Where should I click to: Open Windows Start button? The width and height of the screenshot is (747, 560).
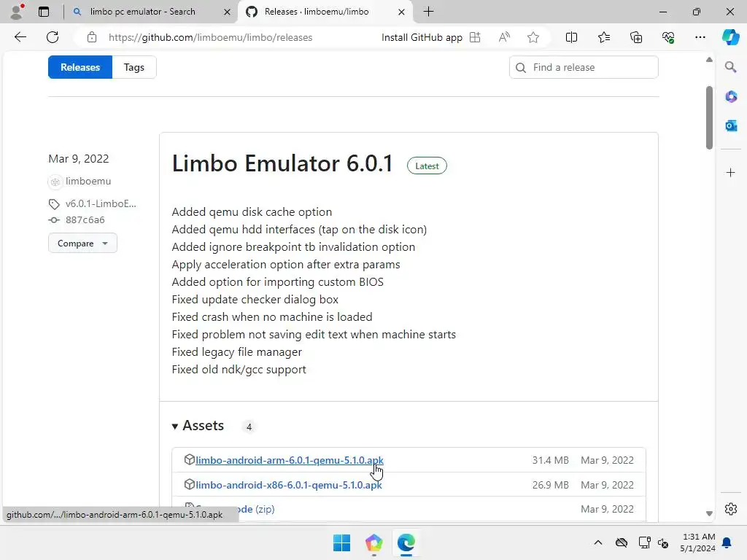click(x=341, y=542)
